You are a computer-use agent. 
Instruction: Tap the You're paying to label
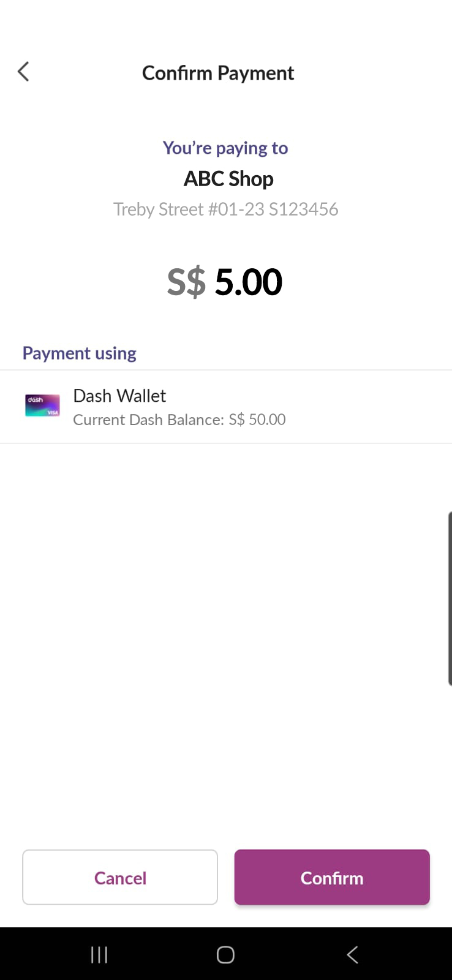tap(225, 148)
